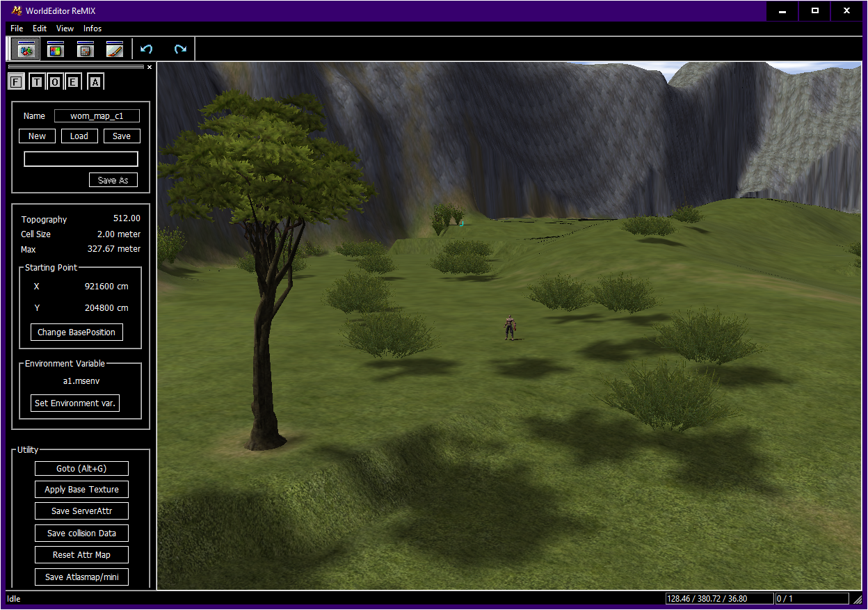Click the Topography value 512.00
This screenshot has height=610, width=868.
(x=127, y=218)
